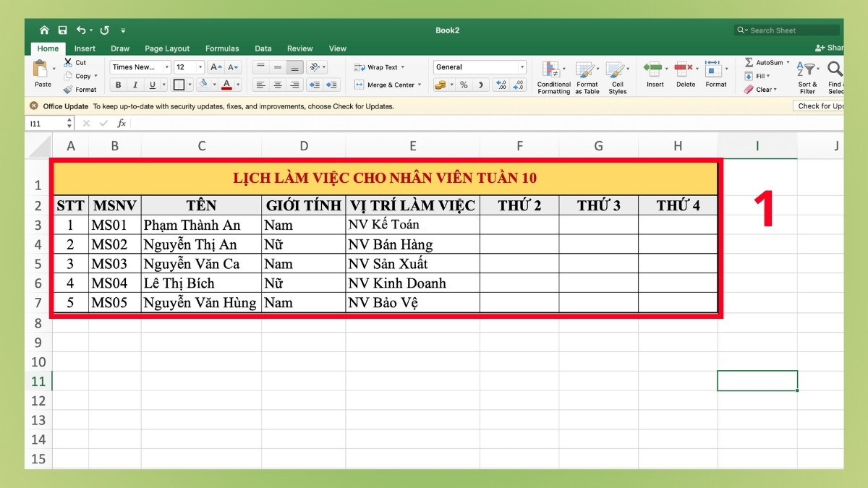
Task: Open the font size dropdown
Action: coord(200,67)
